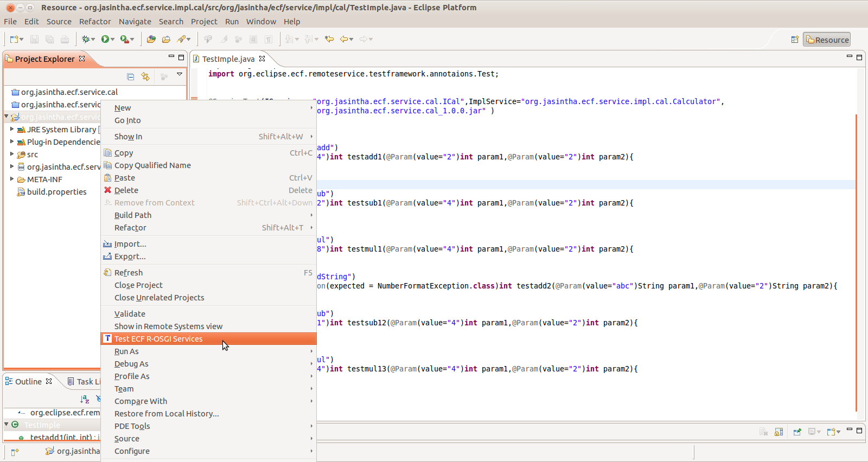Maximize the Project Explorer view
The image size is (868, 462).
pos(181,57)
